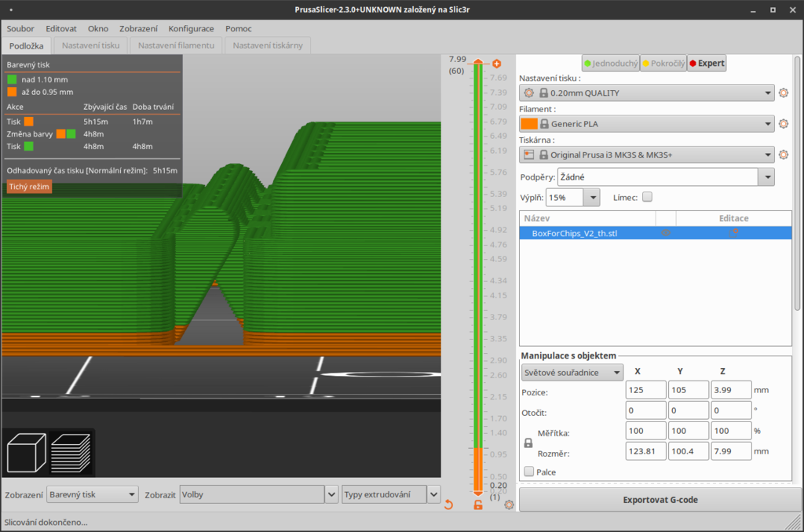Image resolution: width=804 pixels, height=532 pixels.
Task: Click the add color change plus icon
Action: pyautogui.click(x=496, y=63)
